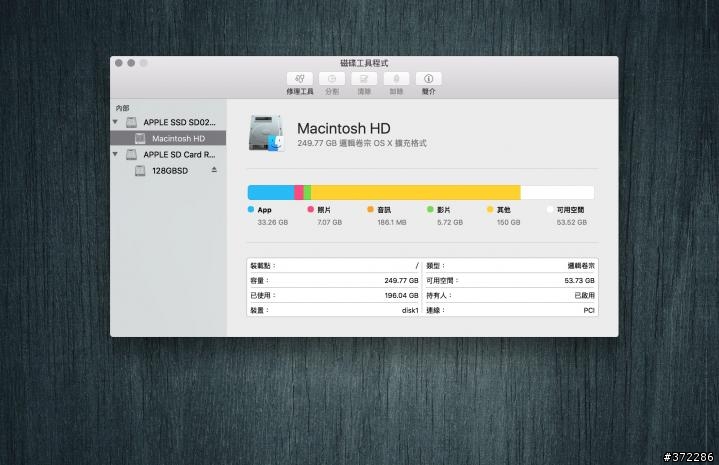Click the "7.07 GB" photos value
The image size is (719, 465).
(330, 222)
